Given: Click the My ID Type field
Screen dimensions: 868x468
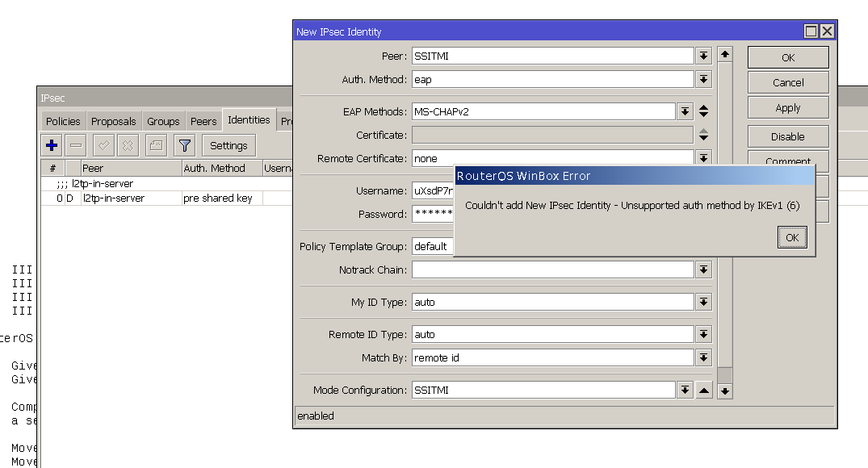Looking at the screenshot, I should [x=552, y=302].
